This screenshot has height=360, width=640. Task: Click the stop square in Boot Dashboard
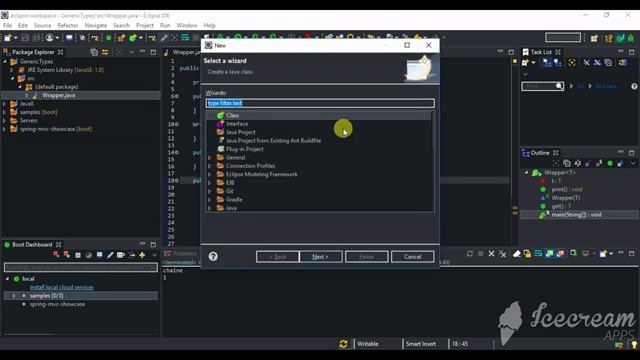pos(78,255)
